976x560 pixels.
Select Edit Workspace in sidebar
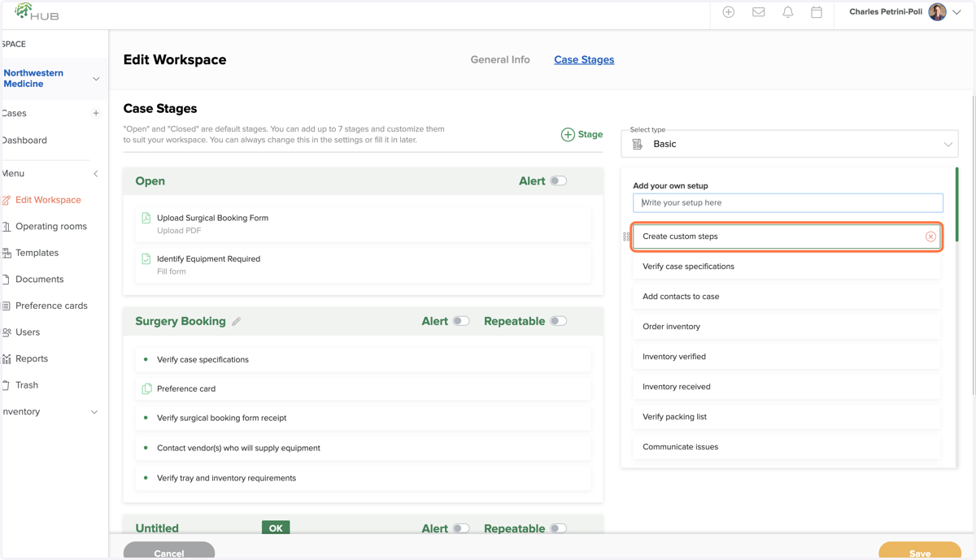pyautogui.click(x=48, y=200)
